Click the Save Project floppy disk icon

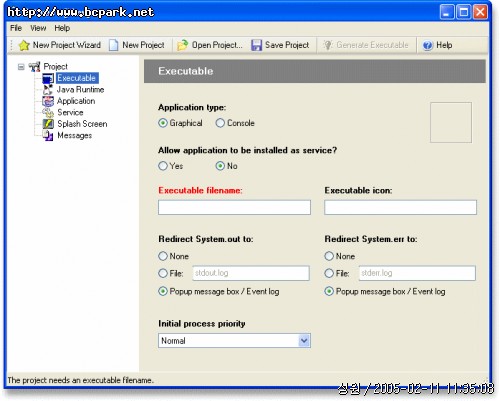256,45
